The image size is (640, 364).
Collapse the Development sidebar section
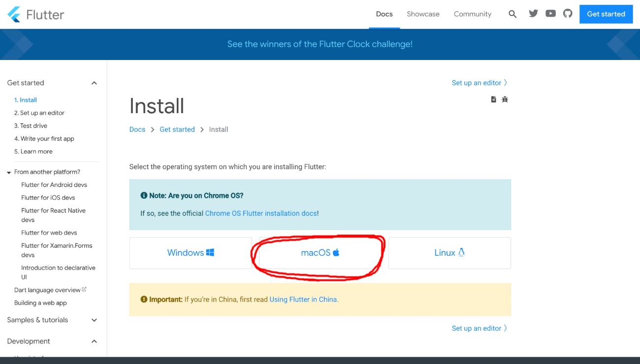(94, 341)
